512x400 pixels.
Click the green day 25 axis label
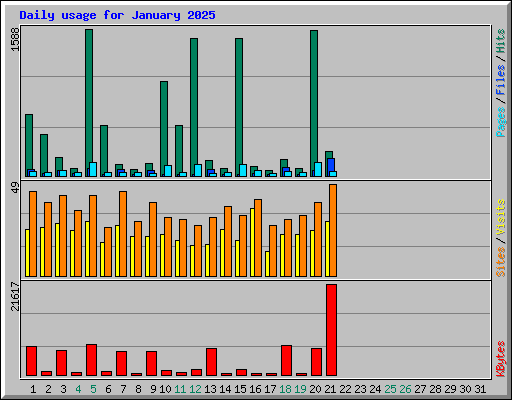pos(390,389)
